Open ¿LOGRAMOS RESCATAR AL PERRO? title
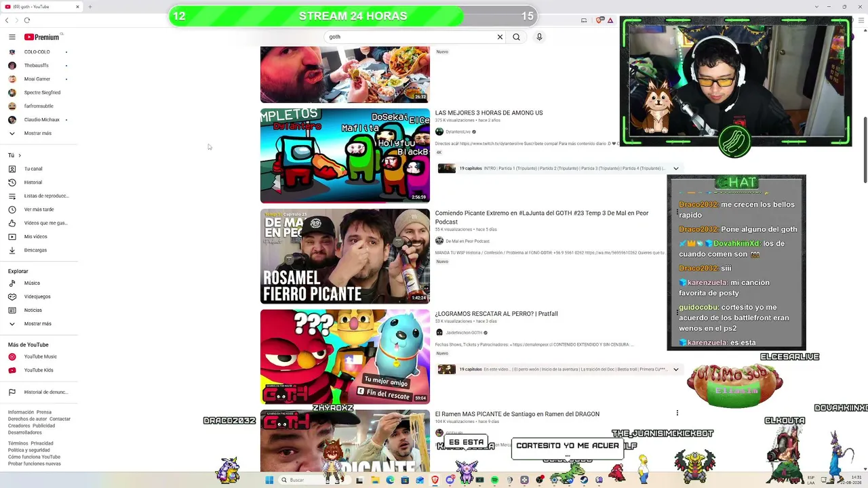868x488 pixels. coord(496,314)
